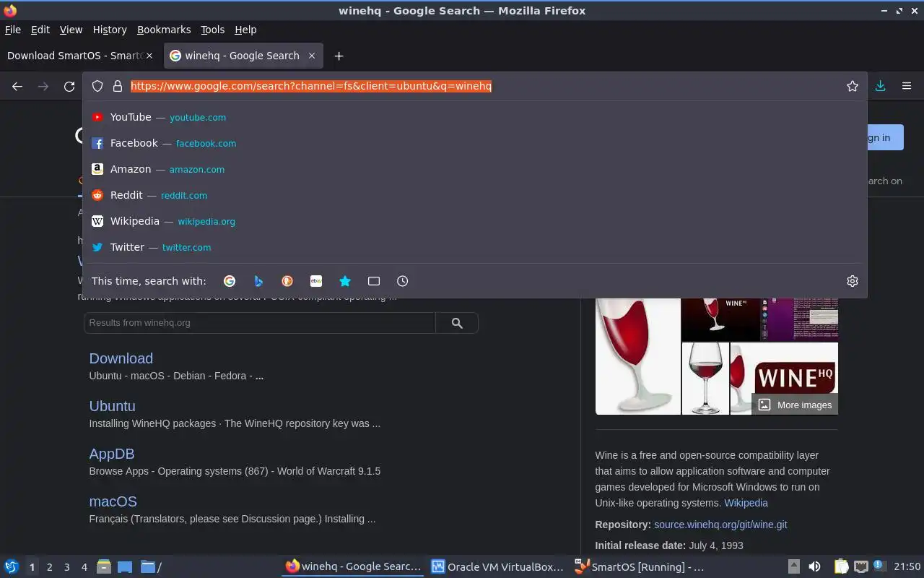Open tracking protection shield icon
This screenshot has width=924, height=578.
pos(97,86)
